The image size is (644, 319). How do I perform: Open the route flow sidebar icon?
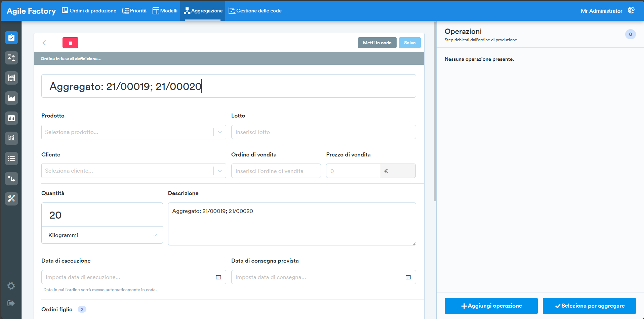tap(11, 179)
